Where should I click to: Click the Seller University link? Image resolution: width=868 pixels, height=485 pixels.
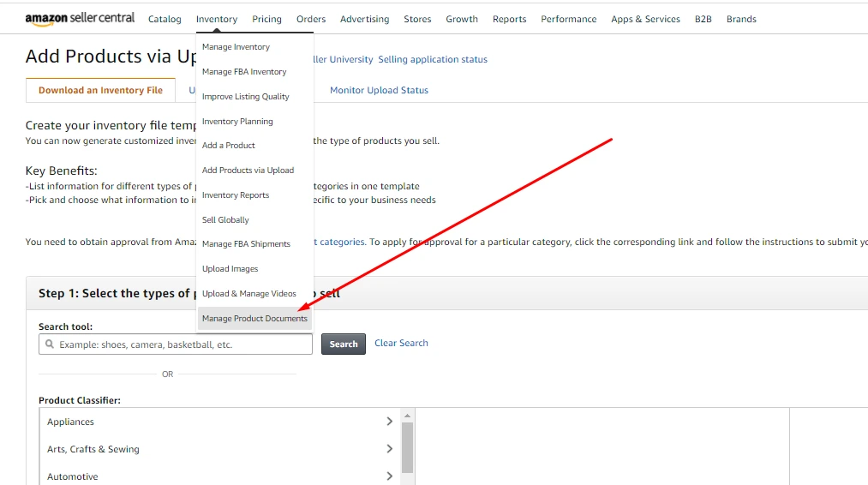(344, 59)
